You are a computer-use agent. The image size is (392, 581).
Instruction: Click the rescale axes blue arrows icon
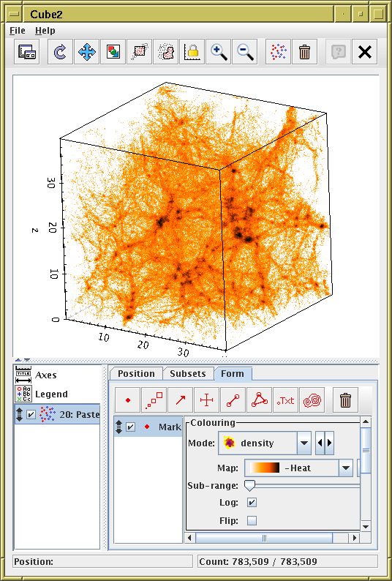87,52
